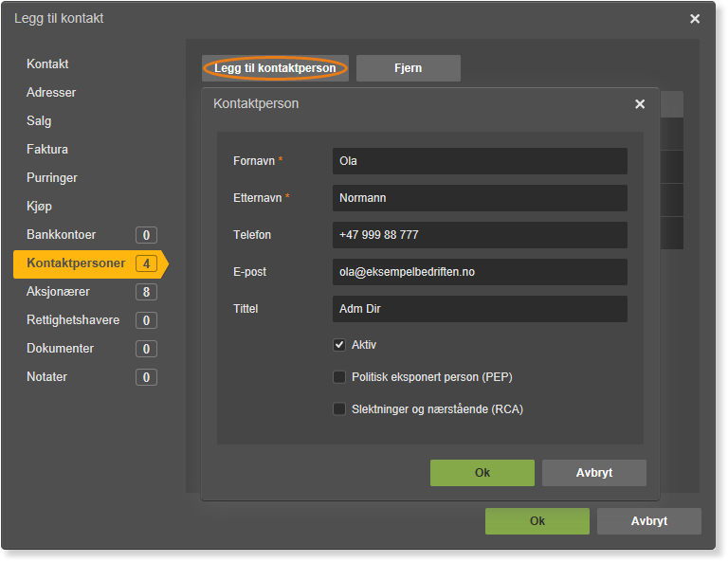Tick Slektninger og nærstående (RCA) checkbox
Screen dimensions: 728x562
tap(339, 408)
